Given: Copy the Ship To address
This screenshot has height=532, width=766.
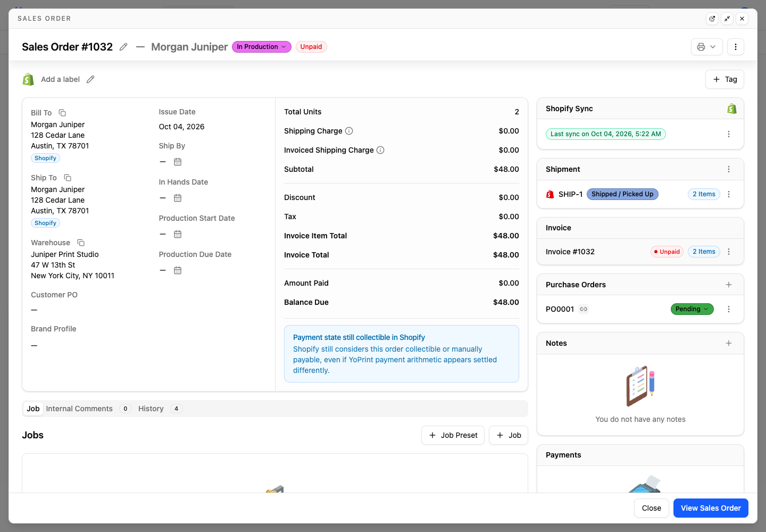Looking at the screenshot, I should 68,178.
